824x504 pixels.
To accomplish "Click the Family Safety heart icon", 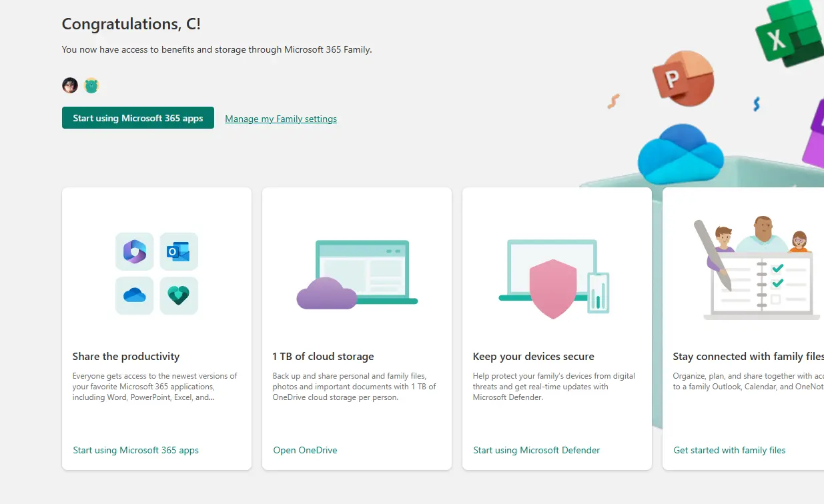I will point(179,295).
